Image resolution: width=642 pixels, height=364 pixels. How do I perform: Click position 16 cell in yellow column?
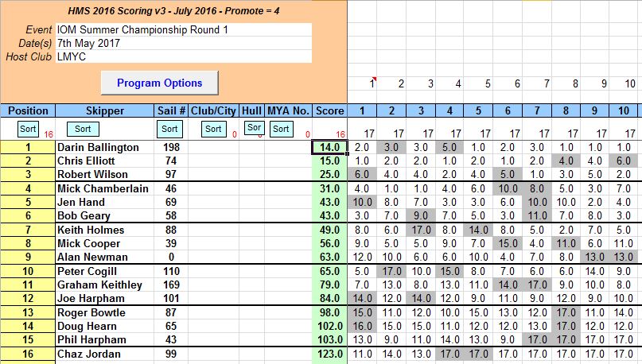point(26,354)
